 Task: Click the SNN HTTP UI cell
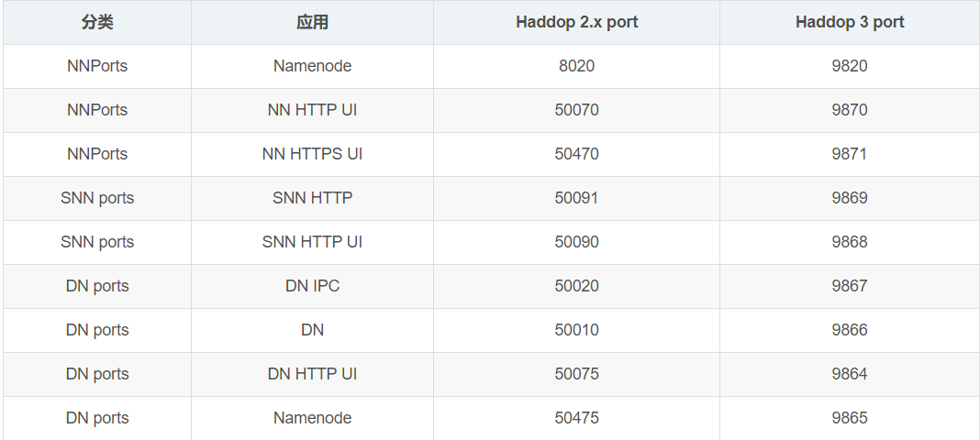[x=313, y=242]
